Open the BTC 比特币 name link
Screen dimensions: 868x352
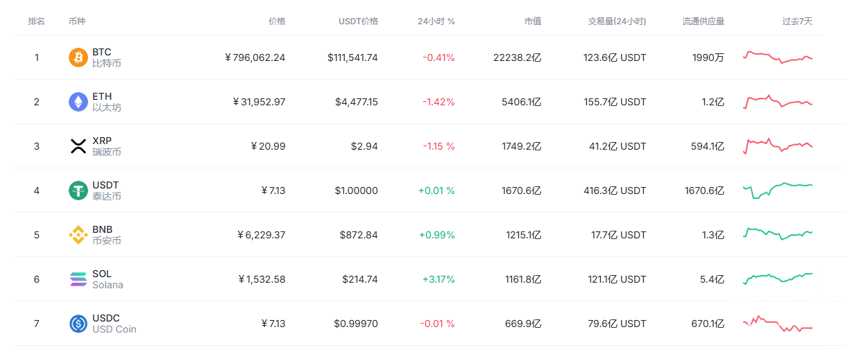(106, 58)
